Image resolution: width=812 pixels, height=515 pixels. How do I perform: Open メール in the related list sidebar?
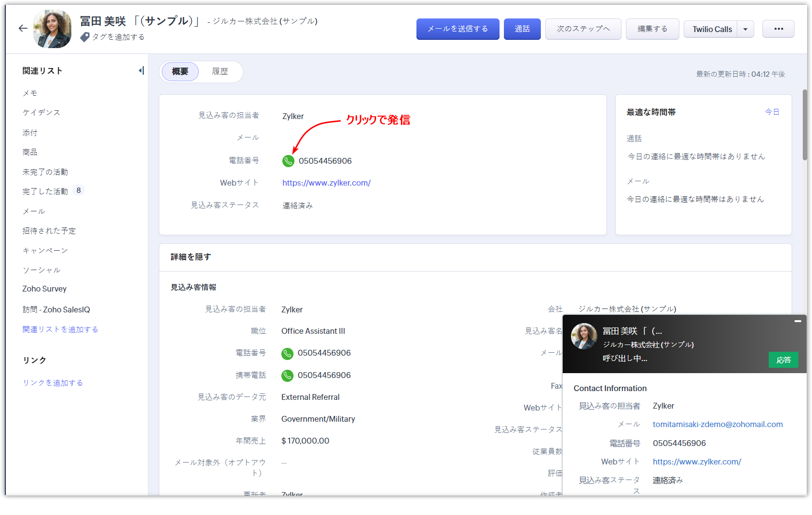tap(34, 211)
